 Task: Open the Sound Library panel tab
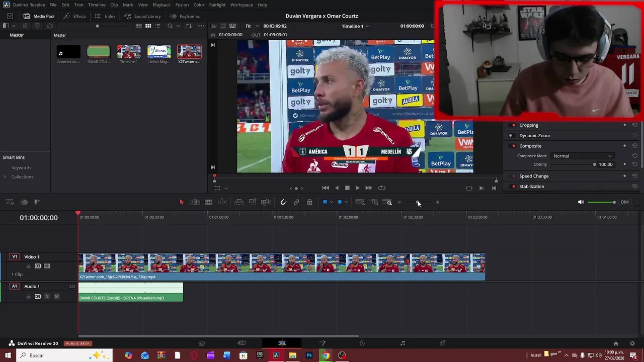coord(142,16)
